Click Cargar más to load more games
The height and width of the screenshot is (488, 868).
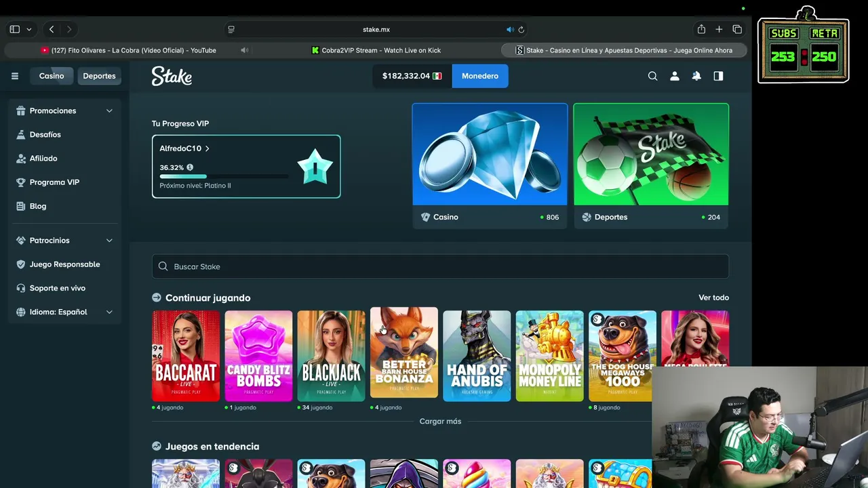[440, 422]
